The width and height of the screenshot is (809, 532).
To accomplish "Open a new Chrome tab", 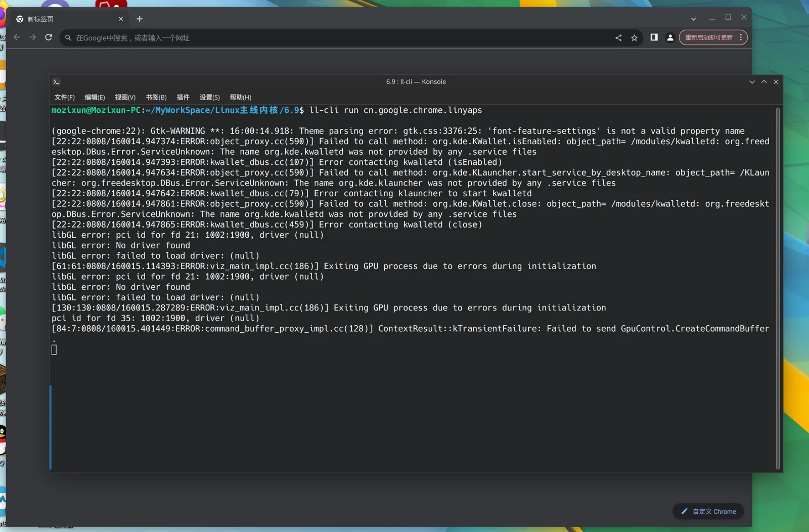I will 140,19.
